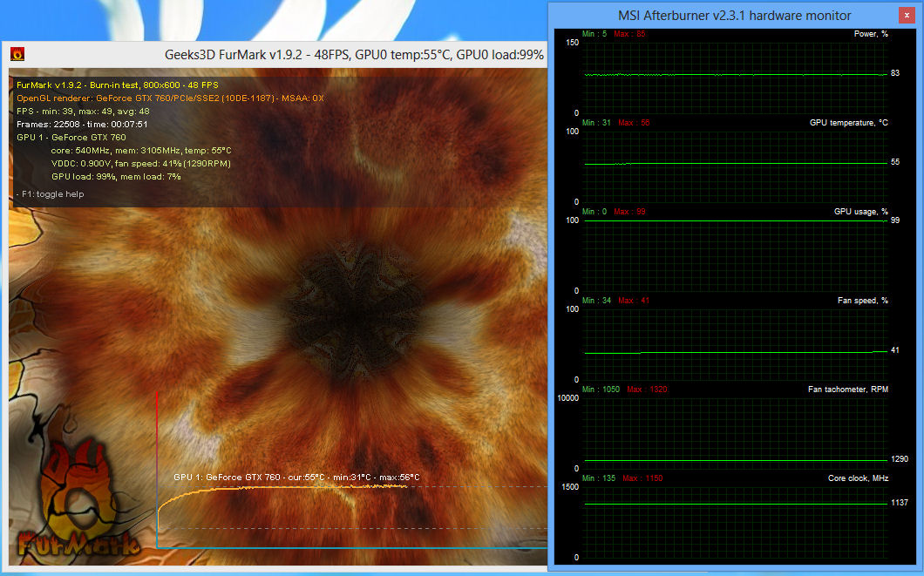The height and width of the screenshot is (576, 924).
Task: Click the core 540MHz, mem 3105MHz line
Action: click(141, 150)
